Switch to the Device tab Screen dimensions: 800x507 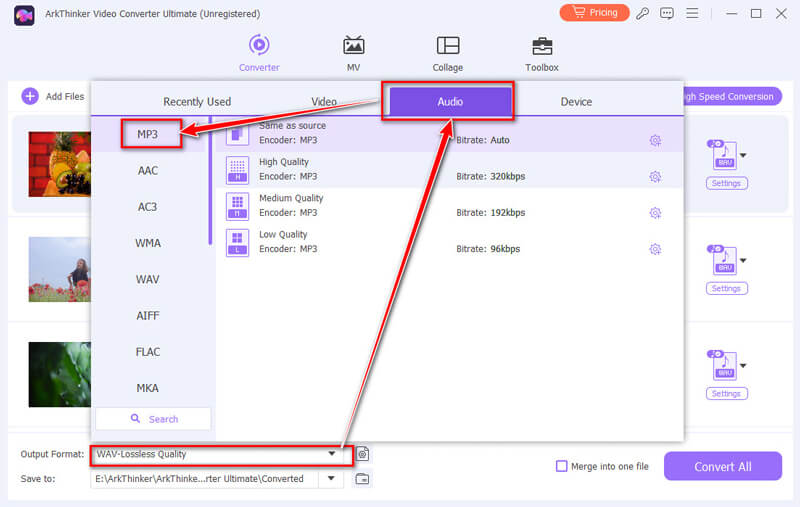576,102
